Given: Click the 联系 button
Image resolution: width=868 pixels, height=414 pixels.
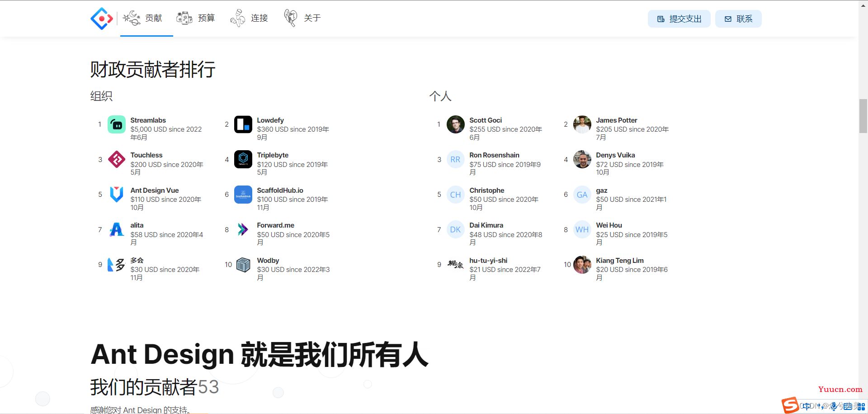Looking at the screenshot, I should tap(738, 19).
